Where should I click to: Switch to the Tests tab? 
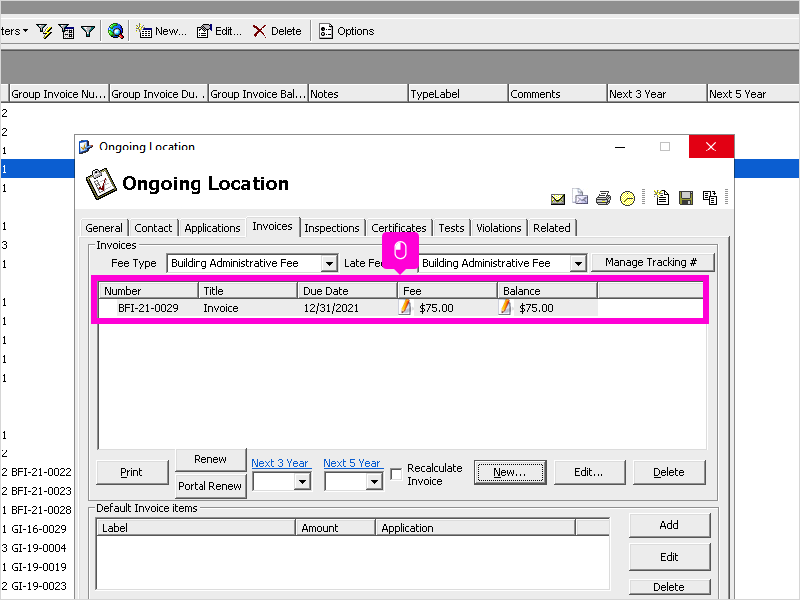[452, 228]
